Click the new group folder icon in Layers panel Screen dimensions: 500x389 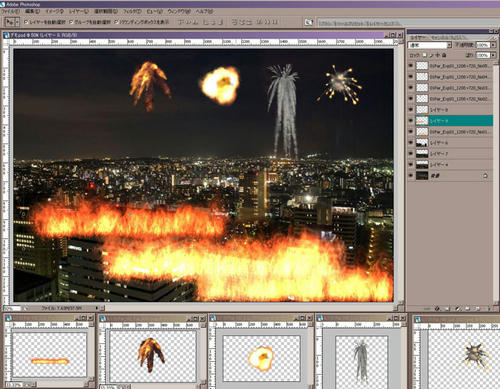pos(467,309)
